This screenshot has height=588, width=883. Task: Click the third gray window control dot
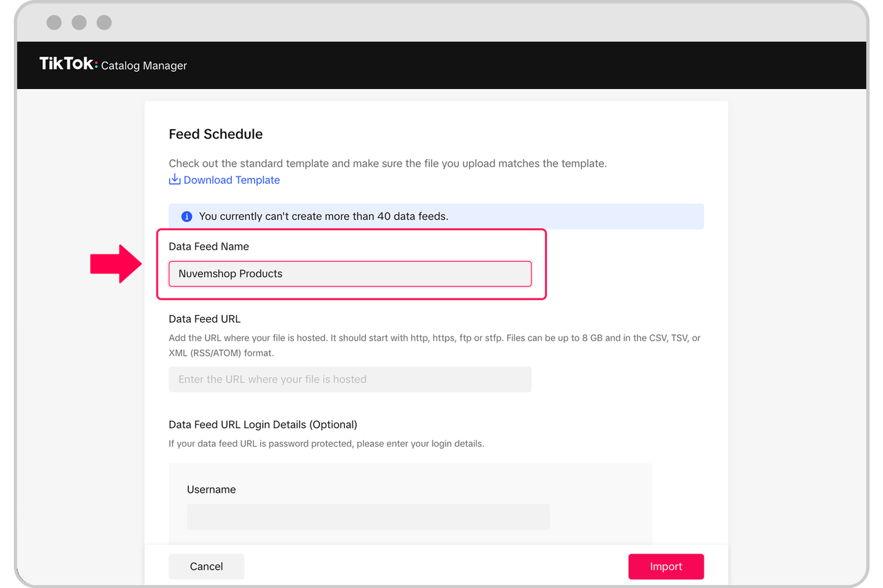[x=104, y=22]
